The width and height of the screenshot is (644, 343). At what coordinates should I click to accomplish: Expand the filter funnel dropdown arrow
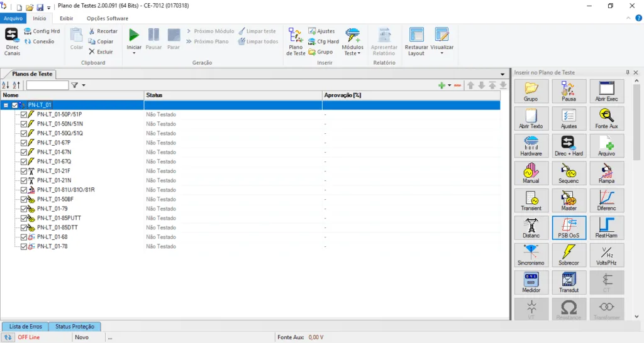click(x=84, y=85)
